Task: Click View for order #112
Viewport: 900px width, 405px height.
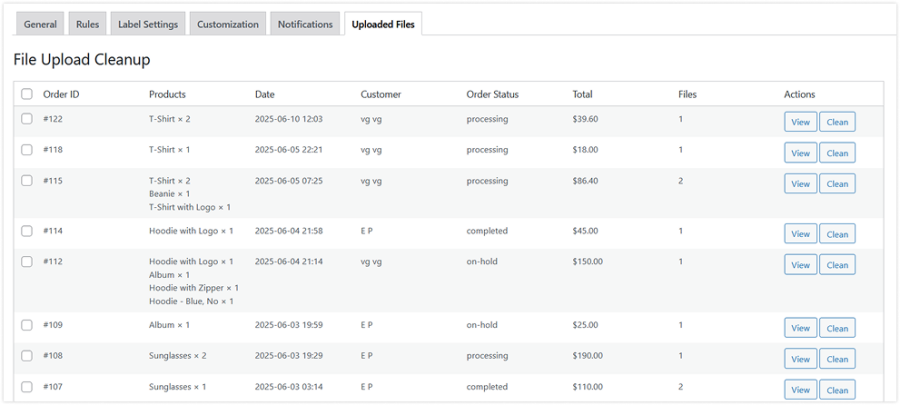Action: tap(800, 265)
